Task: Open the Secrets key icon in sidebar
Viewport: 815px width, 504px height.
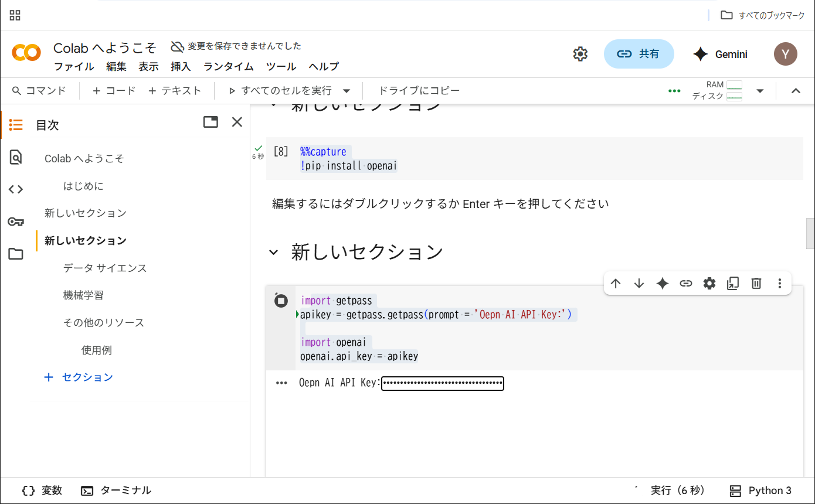Action: pyautogui.click(x=16, y=222)
